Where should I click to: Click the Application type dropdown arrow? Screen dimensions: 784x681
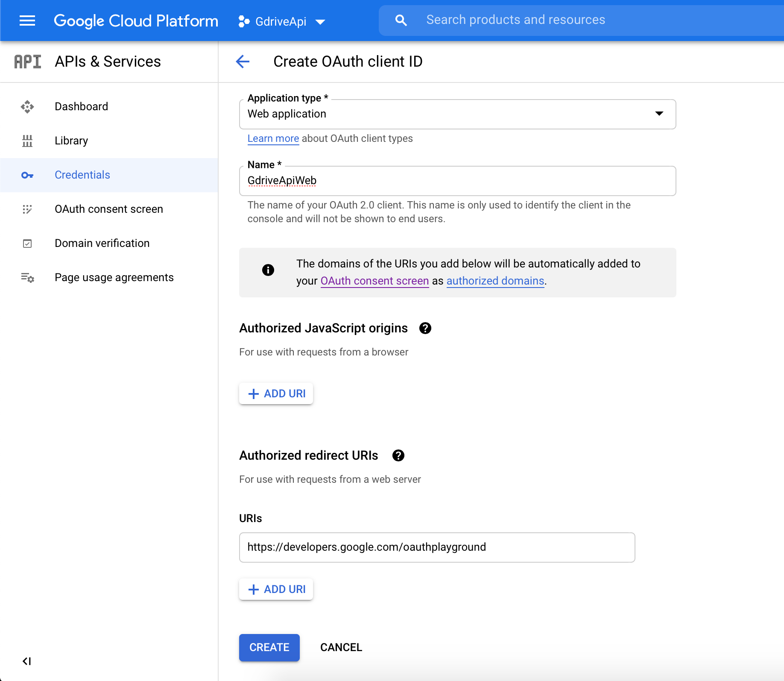tap(659, 114)
